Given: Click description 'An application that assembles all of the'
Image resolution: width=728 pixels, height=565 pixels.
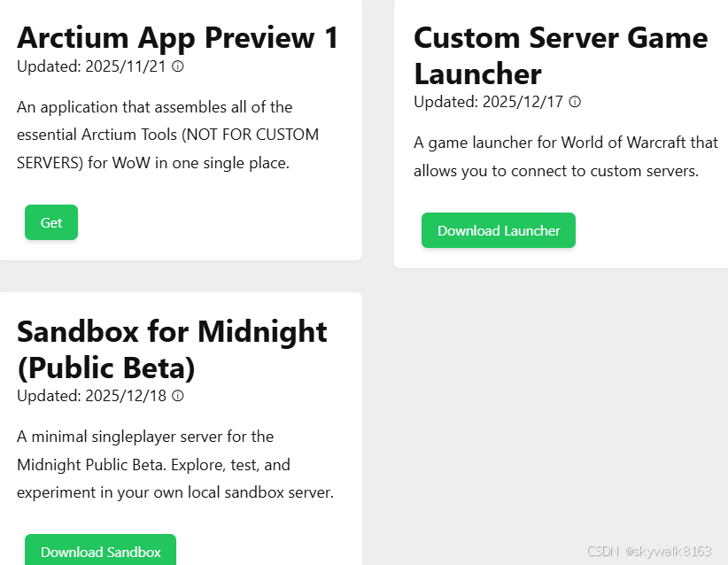Looking at the screenshot, I should tap(155, 107).
